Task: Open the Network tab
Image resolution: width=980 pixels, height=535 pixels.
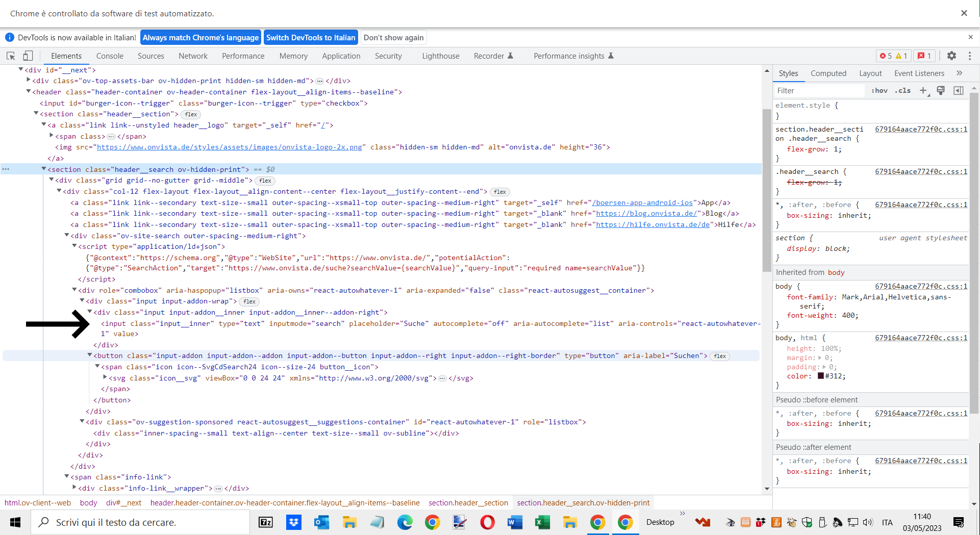Action: coord(193,56)
